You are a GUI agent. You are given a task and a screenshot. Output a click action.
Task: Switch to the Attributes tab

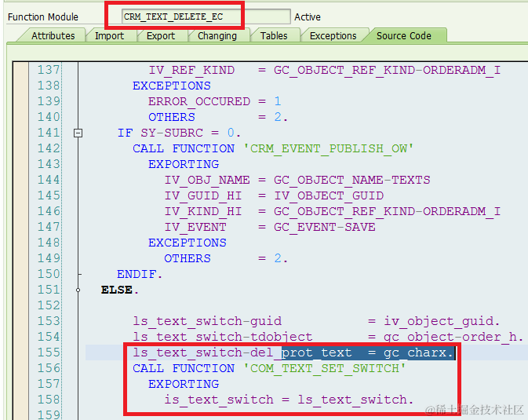[53, 36]
